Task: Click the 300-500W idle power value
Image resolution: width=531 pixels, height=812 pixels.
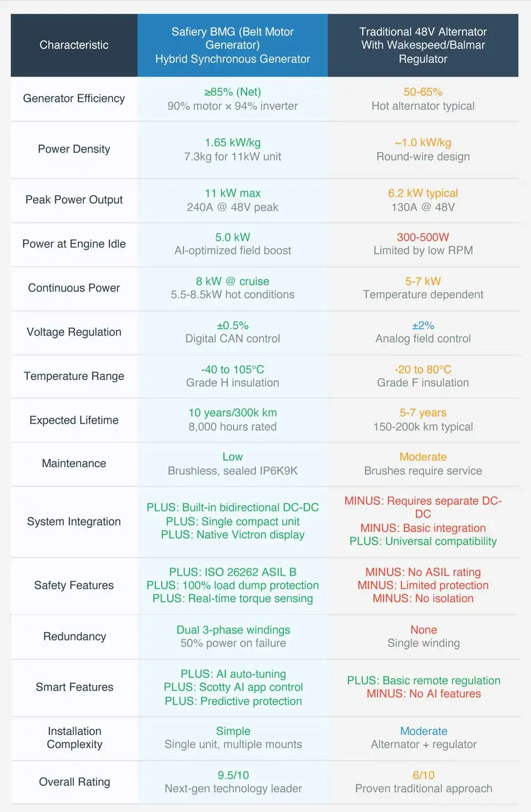Action: click(x=423, y=237)
